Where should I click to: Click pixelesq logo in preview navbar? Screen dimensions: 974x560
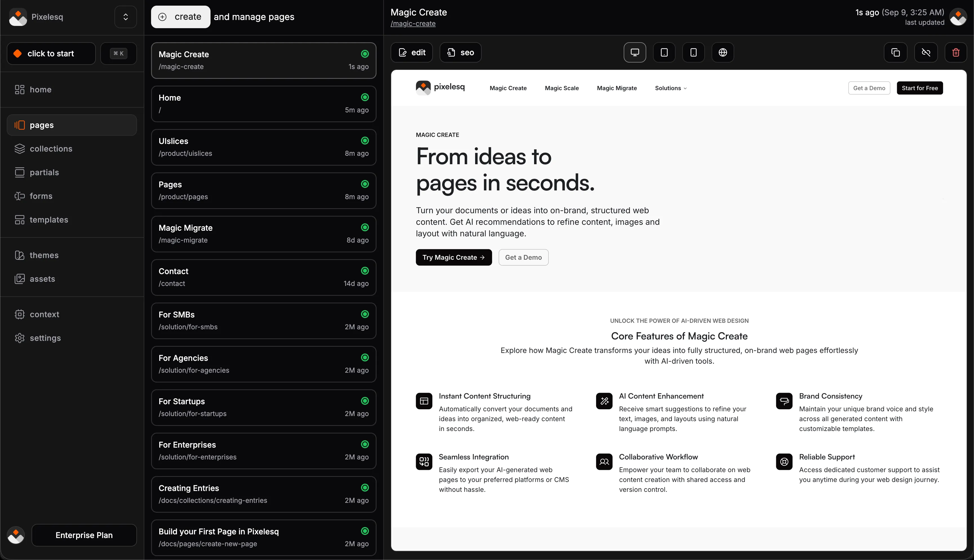point(440,87)
